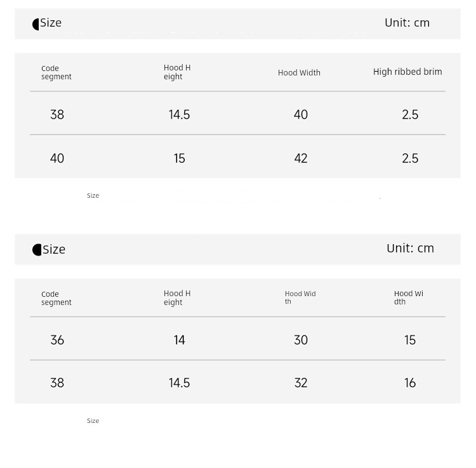The width and height of the screenshot is (476, 468).
Task: Click Code segment header in first table
Action: click(56, 72)
